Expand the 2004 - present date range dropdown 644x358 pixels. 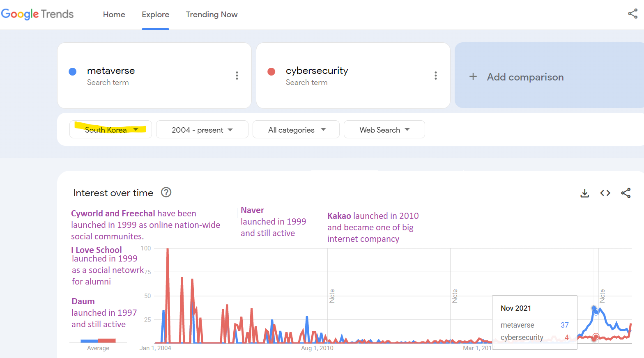click(x=202, y=130)
